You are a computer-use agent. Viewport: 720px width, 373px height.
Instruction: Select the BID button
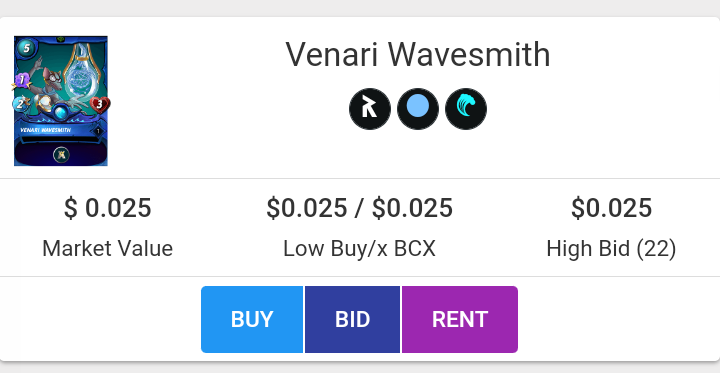click(352, 319)
